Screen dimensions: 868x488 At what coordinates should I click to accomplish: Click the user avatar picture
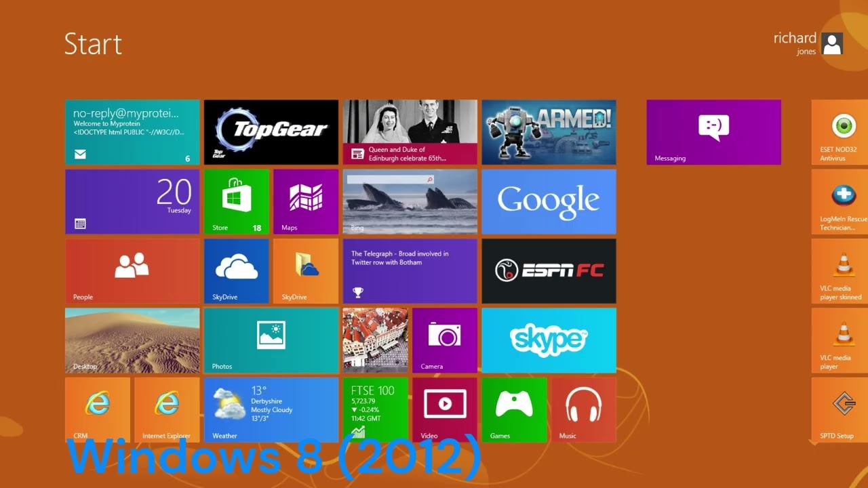coord(832,43)
